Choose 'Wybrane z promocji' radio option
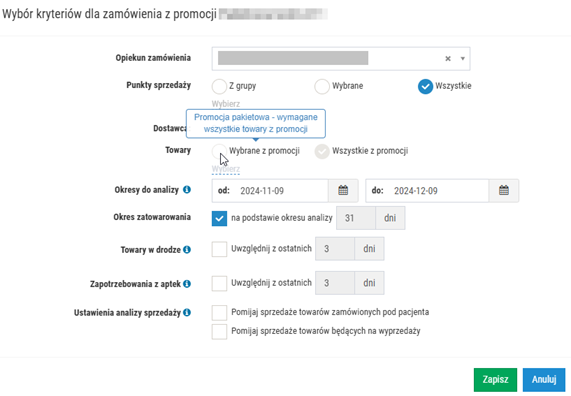This screenshot has height=396, width=571. click(x=219, y=151)
